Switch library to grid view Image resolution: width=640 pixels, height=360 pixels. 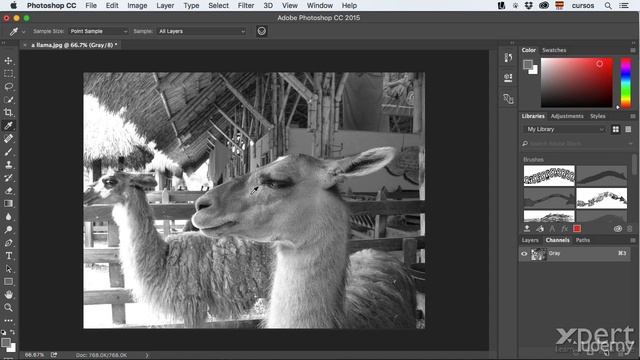click(616, 129)
